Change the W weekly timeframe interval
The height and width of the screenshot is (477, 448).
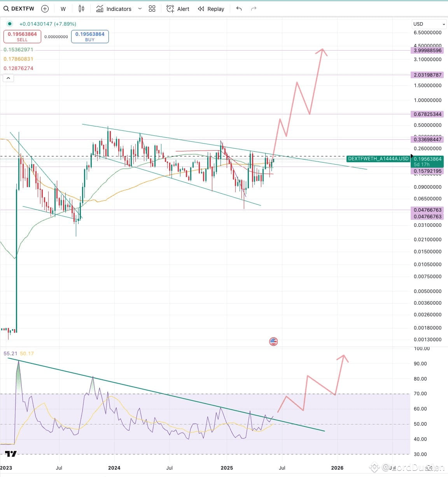pyautogui.click(x=63, y=9)
